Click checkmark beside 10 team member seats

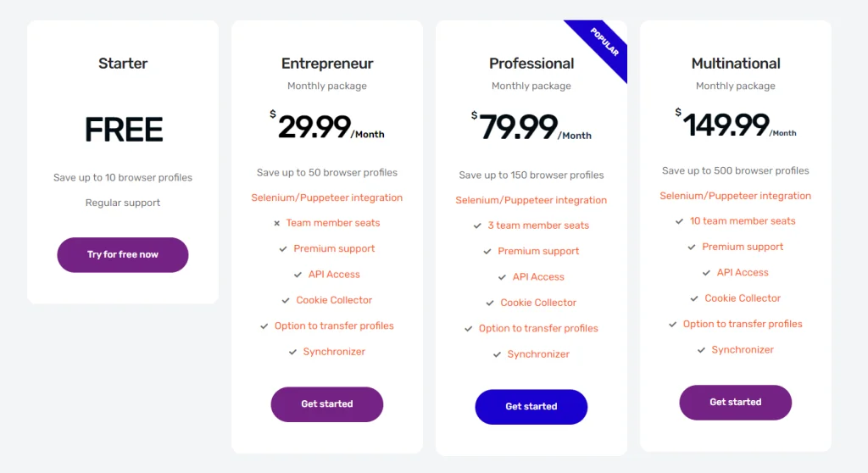680,221
